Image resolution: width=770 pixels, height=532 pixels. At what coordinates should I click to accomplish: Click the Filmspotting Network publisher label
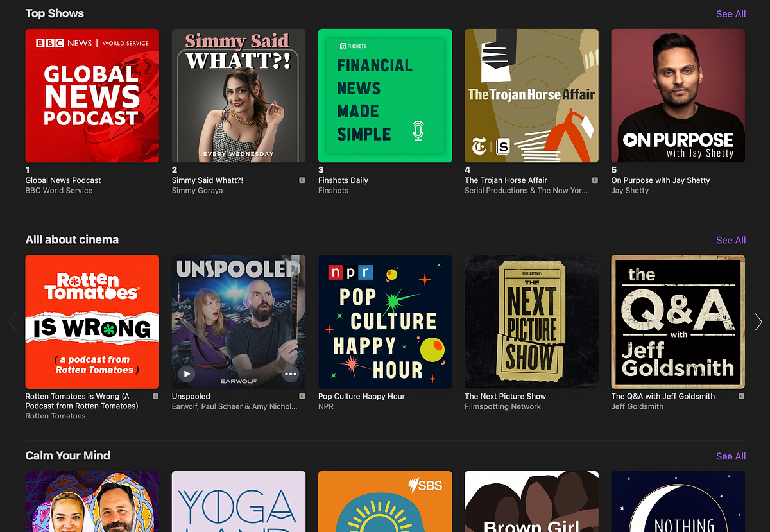click(x=503, y=406)
